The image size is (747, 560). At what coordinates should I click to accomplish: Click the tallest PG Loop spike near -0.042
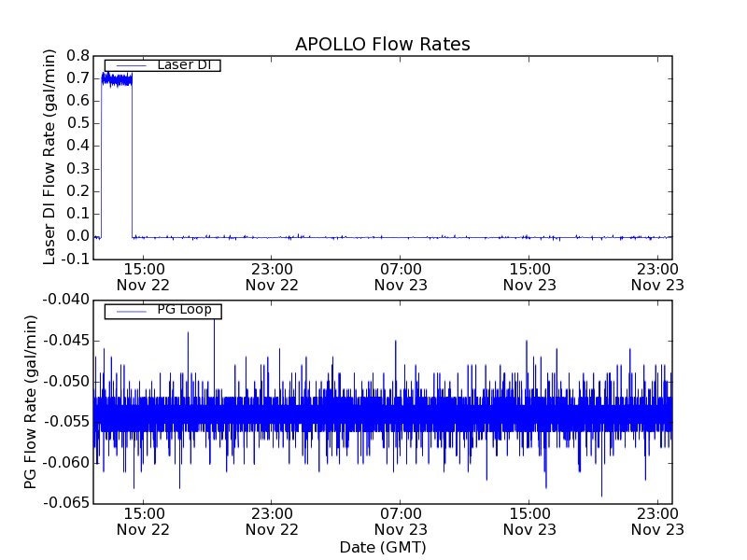coord(214,322)
